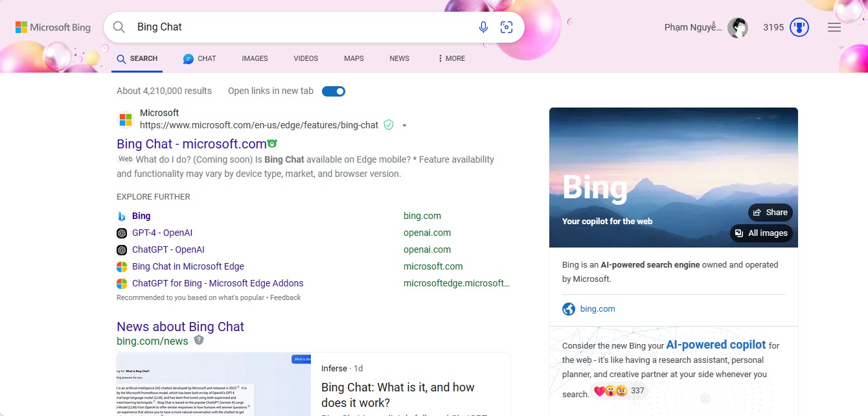Viewport: 868px width, 416px height.
Task: Expand the info icon under News about Bing Chat
Action: click(198, 340)
